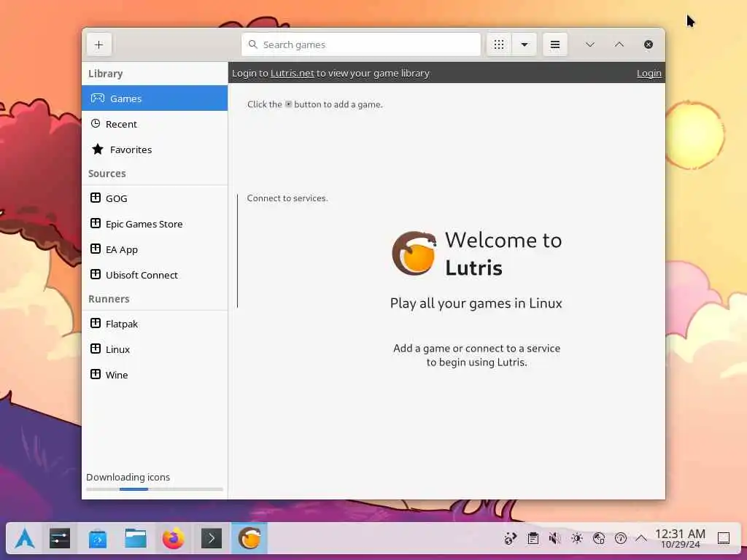
Task: Click the Lutris otter logo
Action: coord(414,253)
